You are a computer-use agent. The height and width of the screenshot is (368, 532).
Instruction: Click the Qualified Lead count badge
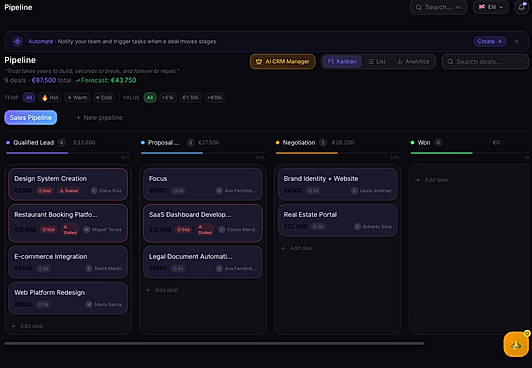(x=61, y=142)
